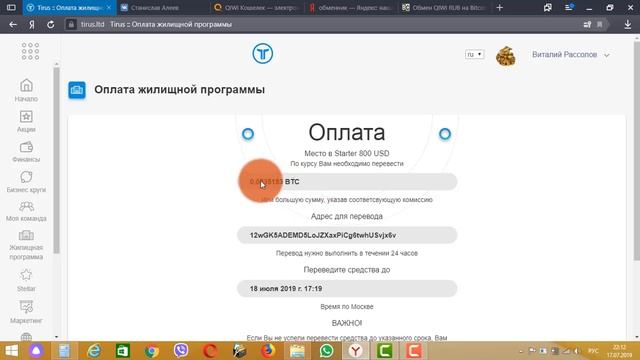Viewport: 640px width, 360px height.
Task: Click the taskbar clock and date
Action: (x=620, y=351)
